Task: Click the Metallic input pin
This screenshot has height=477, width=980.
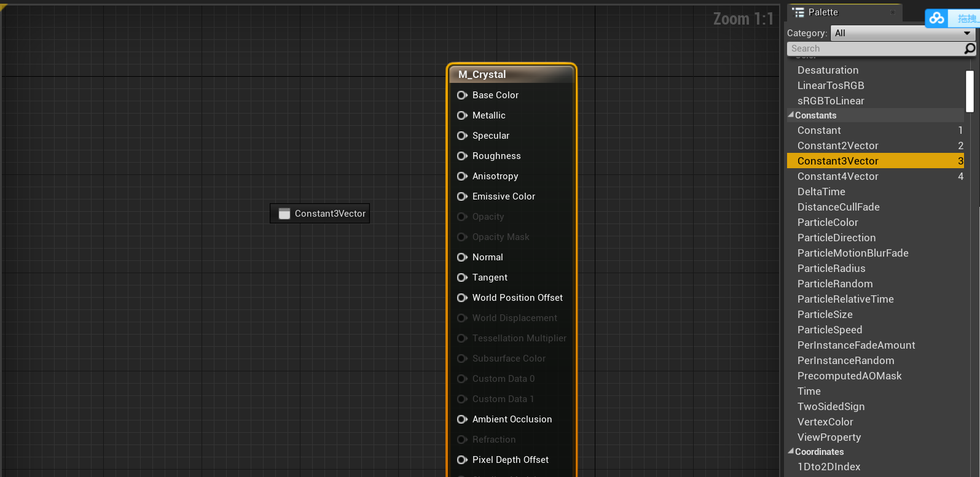Action: tap(462, 115)
